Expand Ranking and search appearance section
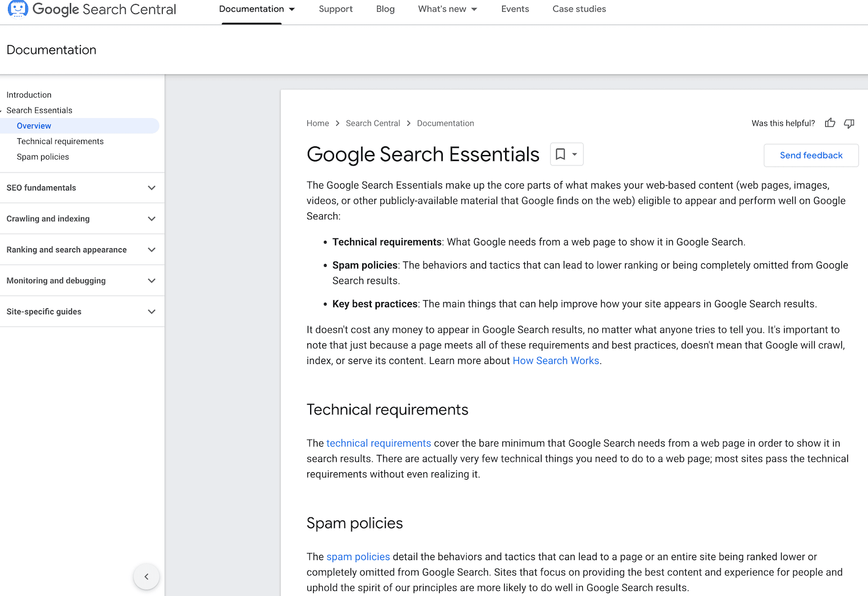Image resolution: width=868 pixels, height=596 pixels. [x=82, y=250]
